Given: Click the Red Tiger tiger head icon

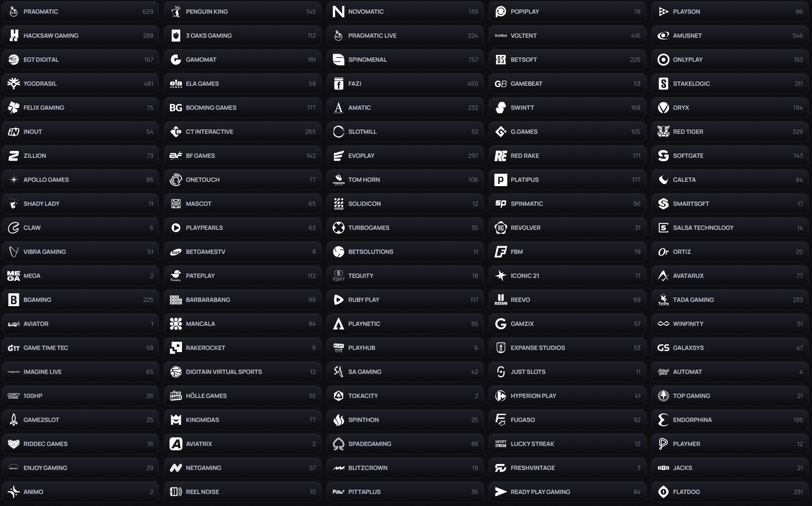Looking at the screenshot, I should (664, 132).
